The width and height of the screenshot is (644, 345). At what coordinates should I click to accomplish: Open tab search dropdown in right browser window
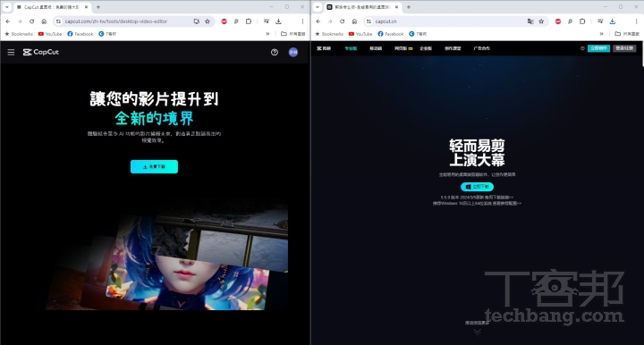(x=318, y=7)
